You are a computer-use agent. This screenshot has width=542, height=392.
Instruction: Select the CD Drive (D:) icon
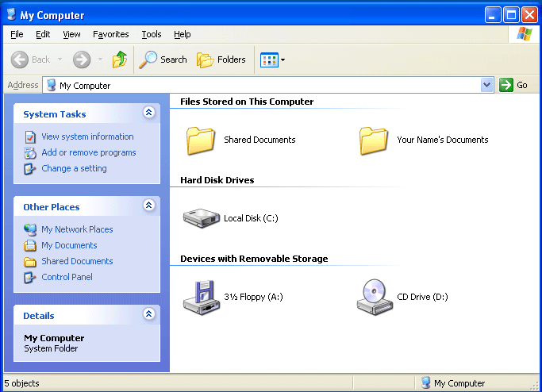pos(375,298)
